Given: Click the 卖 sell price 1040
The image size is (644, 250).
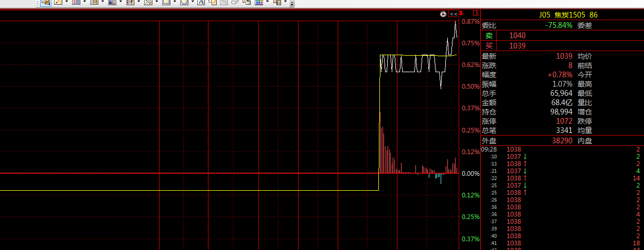Looking at the screenshot, I should tap(517, 36).
